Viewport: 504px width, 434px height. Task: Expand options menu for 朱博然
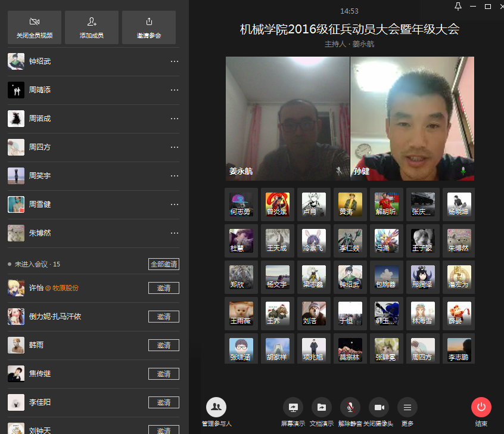click(175, 233)
